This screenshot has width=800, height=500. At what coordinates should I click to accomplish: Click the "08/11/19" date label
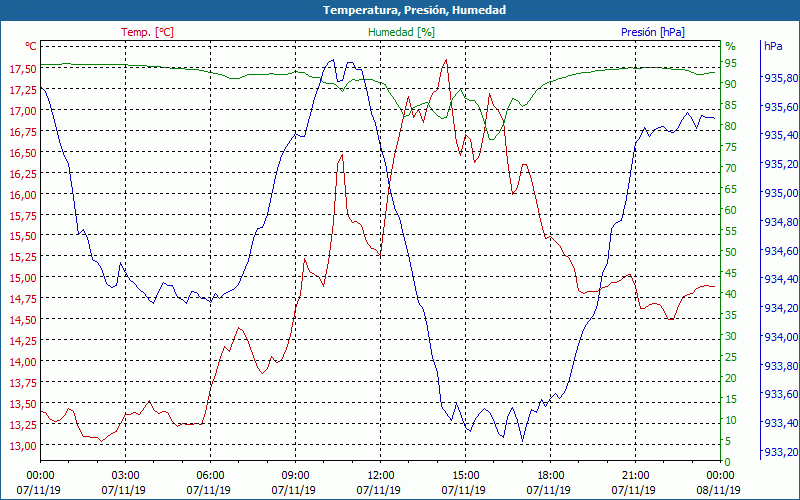coord(718,490)
